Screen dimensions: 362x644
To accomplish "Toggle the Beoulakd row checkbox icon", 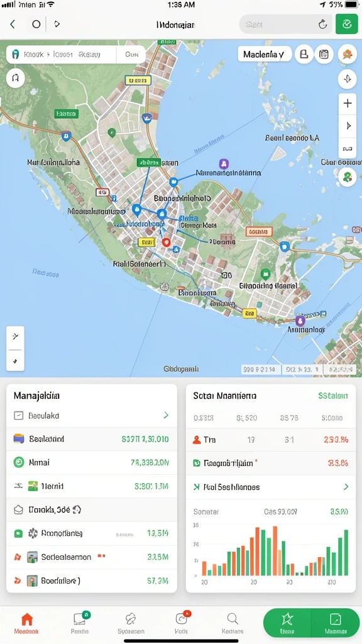I will 18,416.
